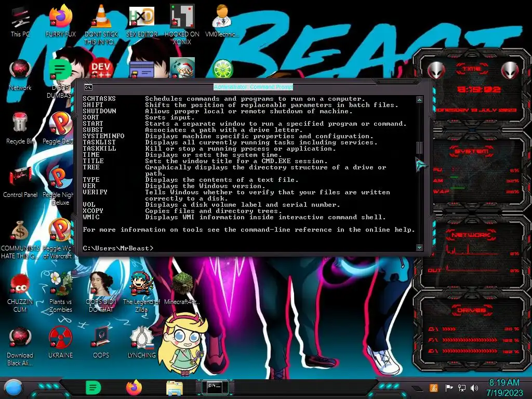Open the Control Panel desktop icon
Screen dimensions: 532x399
click(20, 181)
